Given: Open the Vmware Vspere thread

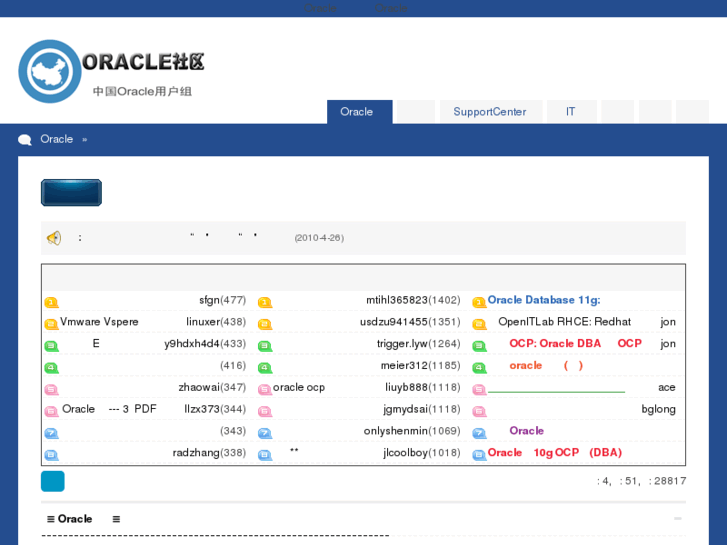Looking at the screenshot, I should click(x=99, y=322).
